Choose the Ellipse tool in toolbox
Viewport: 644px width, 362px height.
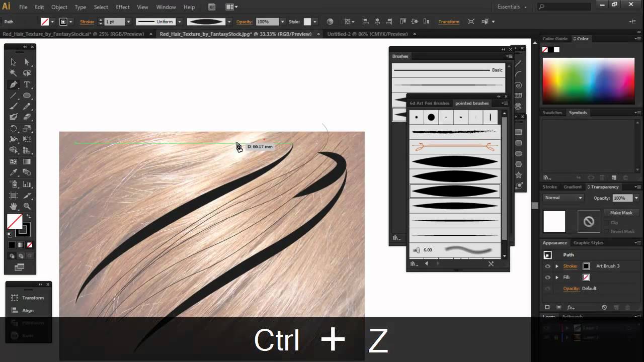[27, 96]
